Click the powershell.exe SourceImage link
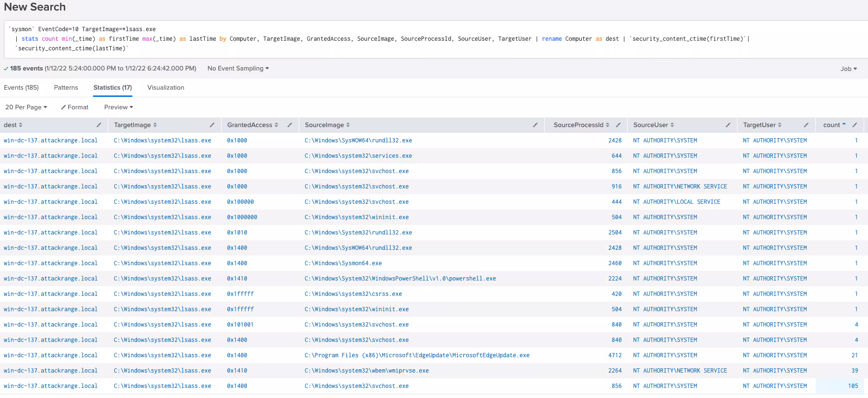 [x=400, y=279]
